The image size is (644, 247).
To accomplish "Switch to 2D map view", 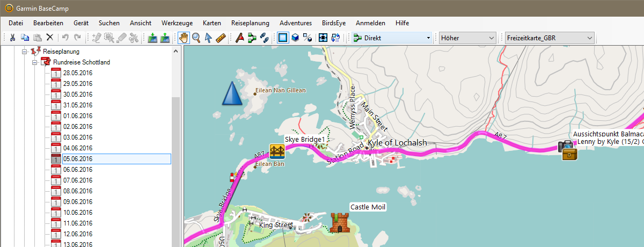I will coord(283,38).
